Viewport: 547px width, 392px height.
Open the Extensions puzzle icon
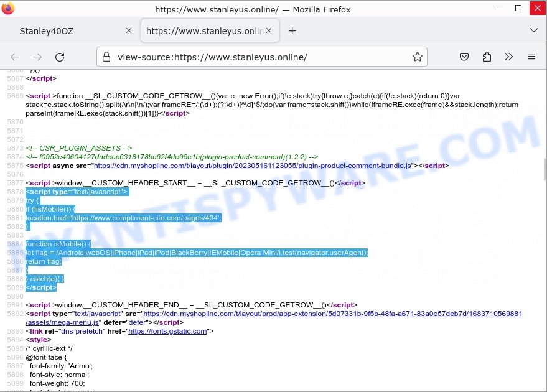(487, 57)
